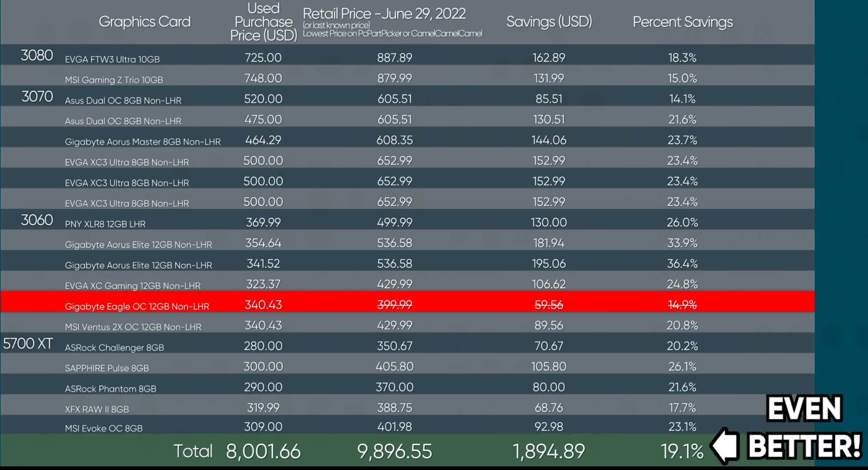The image size is (868, 470).
Task: Click the Percent Savings column header
Action: [682, 22]
